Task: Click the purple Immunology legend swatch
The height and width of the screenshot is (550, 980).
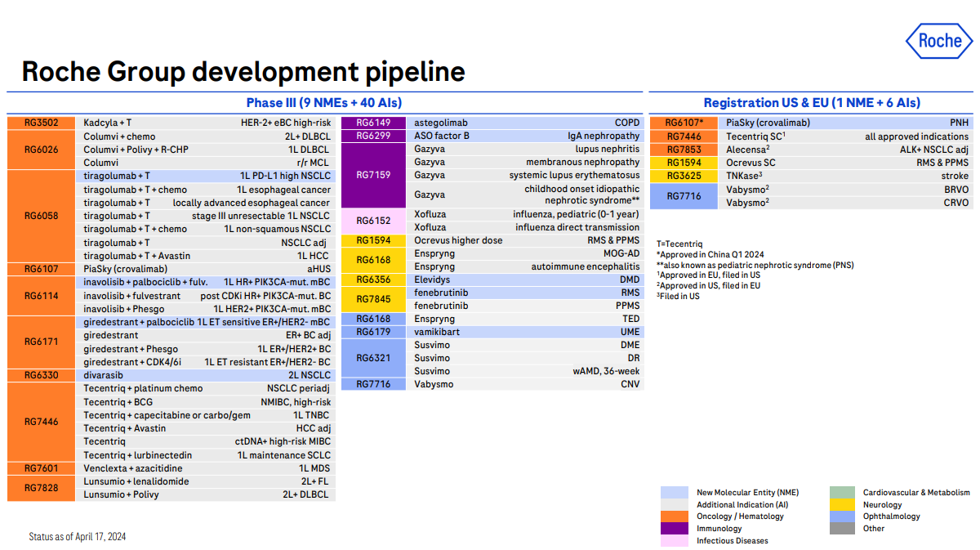Action: tap(673, 529)
